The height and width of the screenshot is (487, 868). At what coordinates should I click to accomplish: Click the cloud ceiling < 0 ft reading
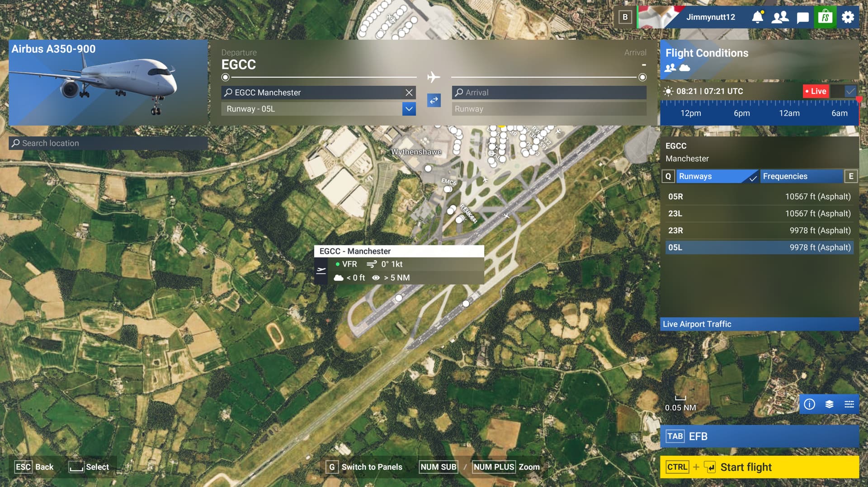pyautogui.click(x=349, y=278)
